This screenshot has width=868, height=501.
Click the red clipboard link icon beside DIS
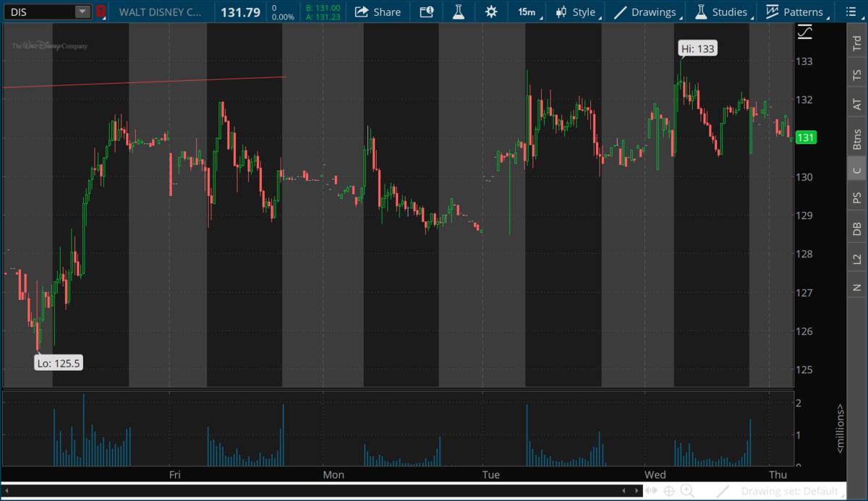tap(101, 12)
